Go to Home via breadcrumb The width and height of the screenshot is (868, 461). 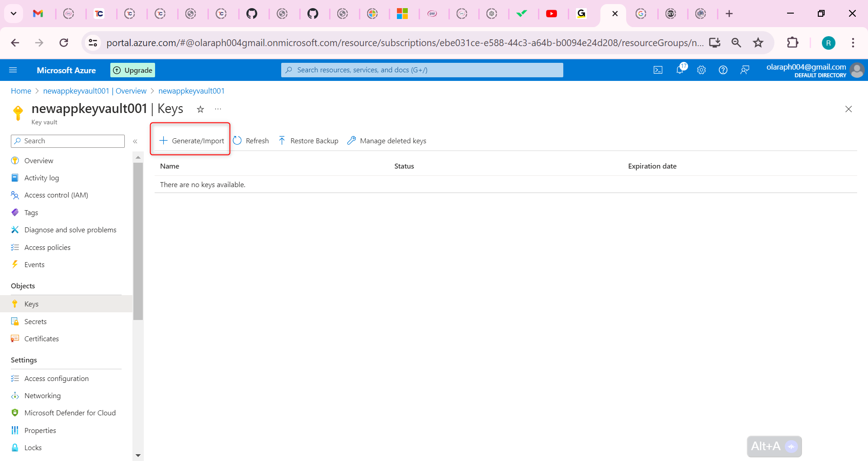[21, 91]
